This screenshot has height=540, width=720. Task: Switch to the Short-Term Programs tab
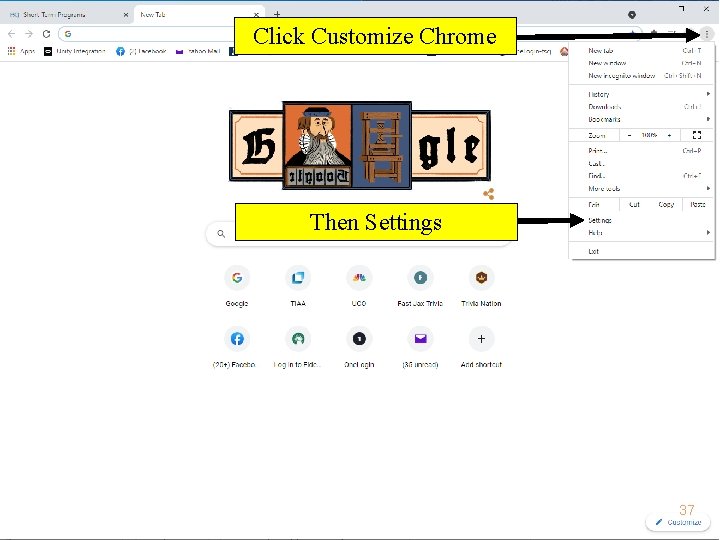click(67, 15)
